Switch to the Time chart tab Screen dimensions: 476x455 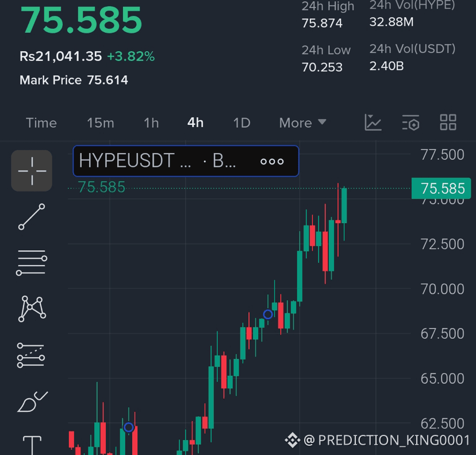point(41,123)
